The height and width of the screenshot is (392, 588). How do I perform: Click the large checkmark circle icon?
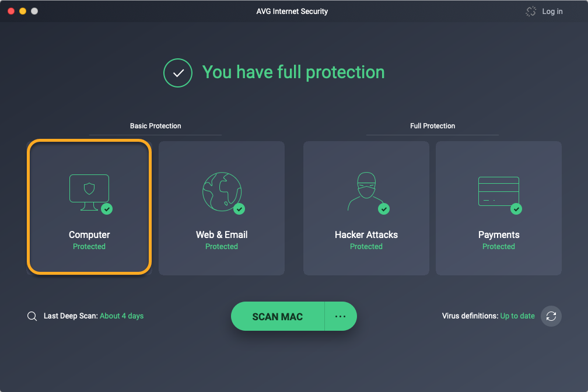click(178, 73)
